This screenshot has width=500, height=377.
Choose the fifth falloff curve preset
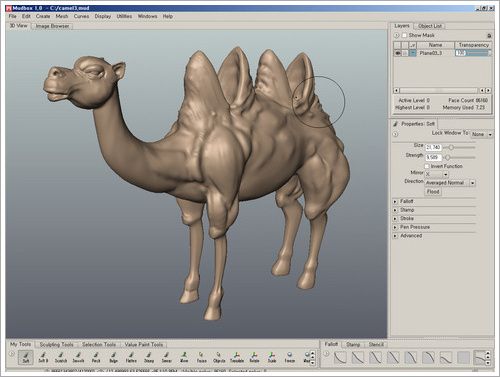click(411, 357)
